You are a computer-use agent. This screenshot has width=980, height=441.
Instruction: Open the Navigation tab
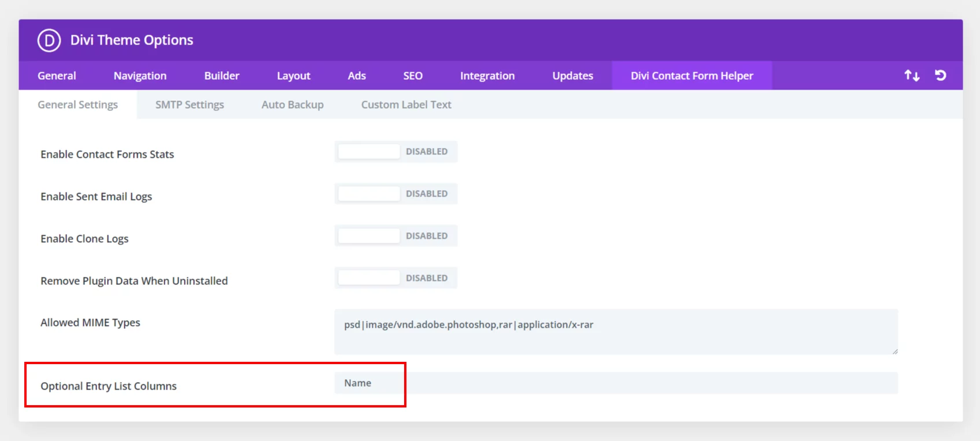tap(140, 76)
